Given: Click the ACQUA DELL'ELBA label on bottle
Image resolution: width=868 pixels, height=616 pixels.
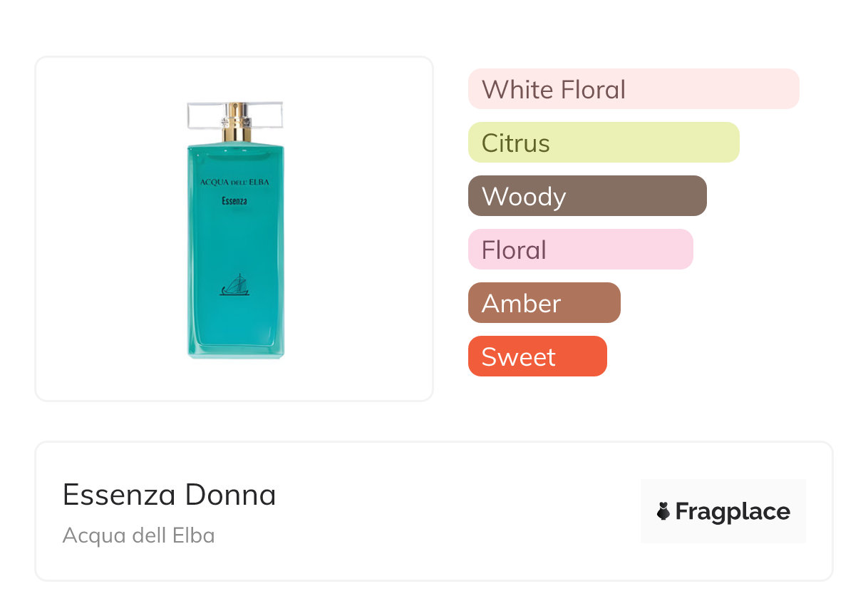Looking at the screenshot, I should [x=234, y=183].
